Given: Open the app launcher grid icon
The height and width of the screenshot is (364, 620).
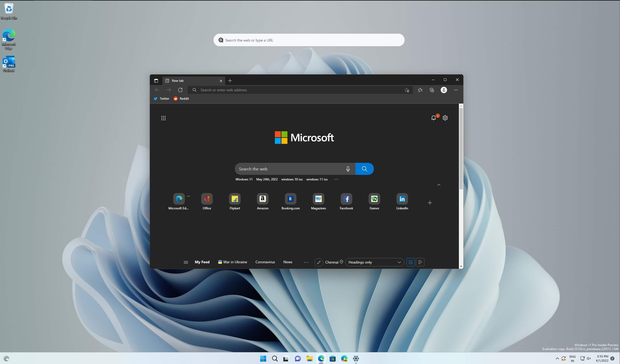Looking at the screenshot, I should (163, 118).
